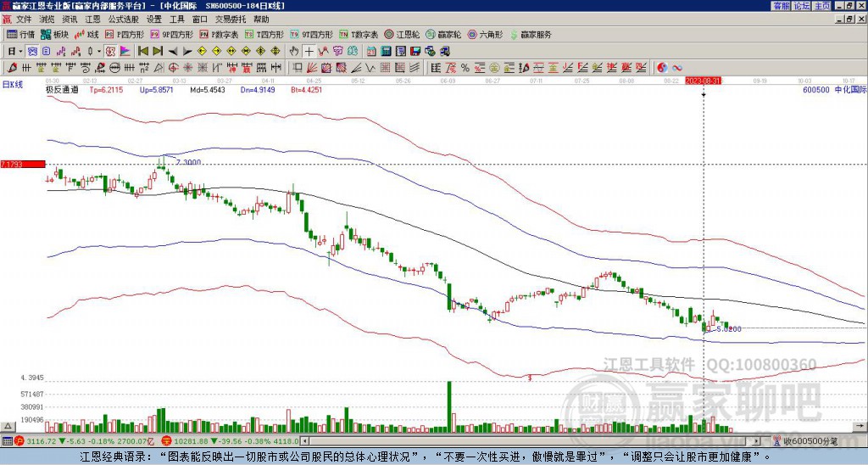The width and height of the screenshot is (868, 465).
Task: Click the Shanghai index status icon
Action: [x=20, y=441]
